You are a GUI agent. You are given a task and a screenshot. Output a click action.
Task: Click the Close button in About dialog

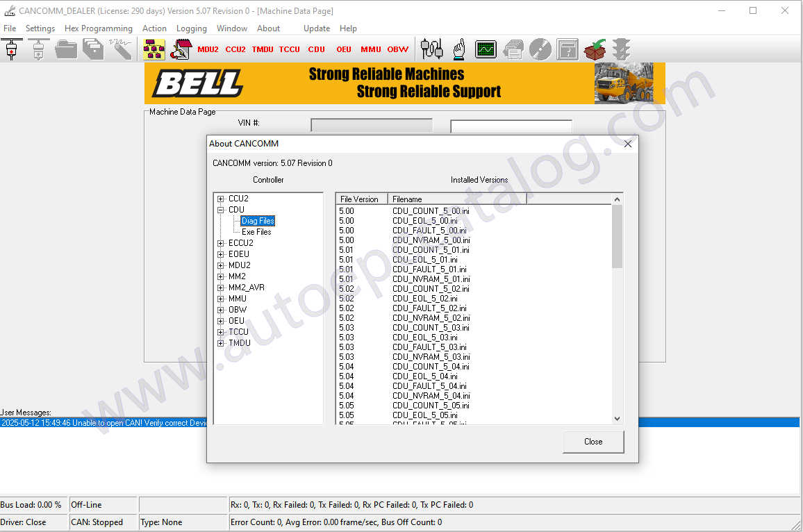[593, 442]
